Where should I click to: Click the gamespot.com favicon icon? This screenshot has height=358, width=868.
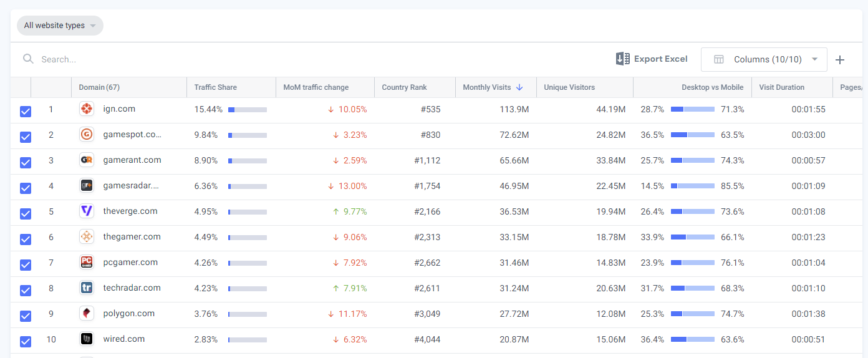point(87,135)
